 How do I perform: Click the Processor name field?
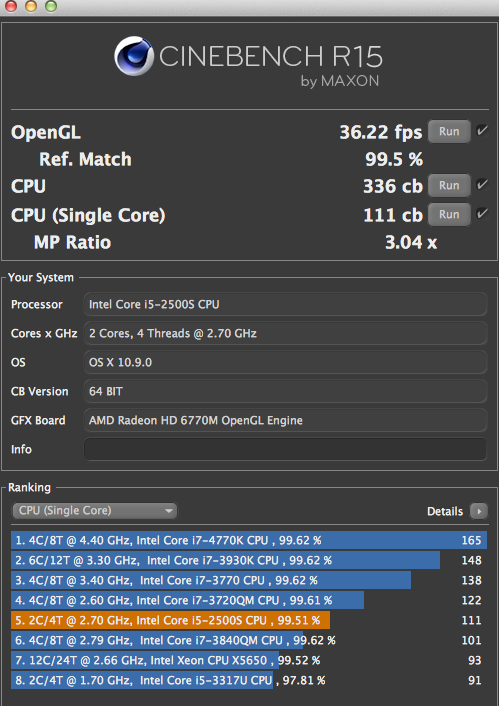pyautogui.click(x=285, y=304)
